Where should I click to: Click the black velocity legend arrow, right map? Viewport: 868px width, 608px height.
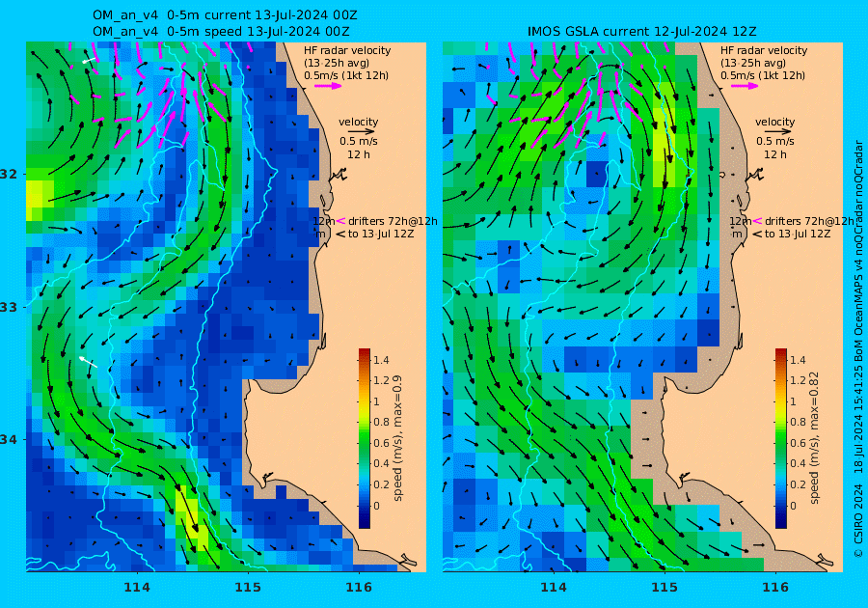pyautogui.click(x=778, y=132)
